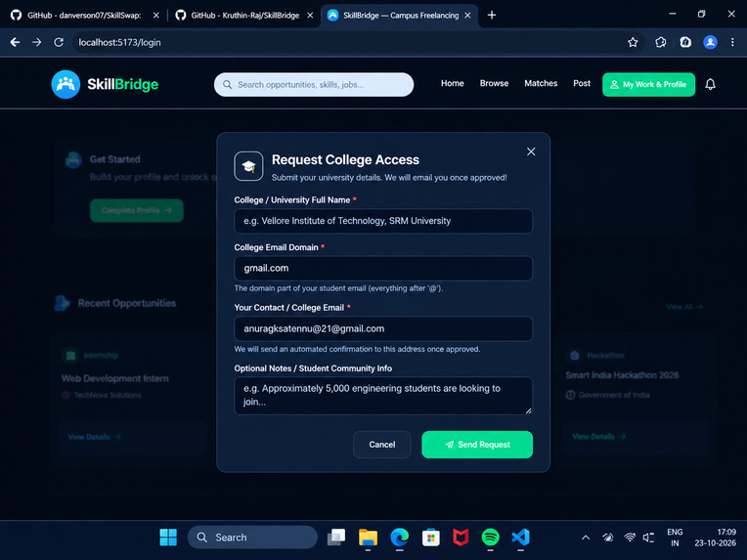This screenshot has height=560, width=747.
Task: Click View All link for opportunities
Action: coord(684,307)
